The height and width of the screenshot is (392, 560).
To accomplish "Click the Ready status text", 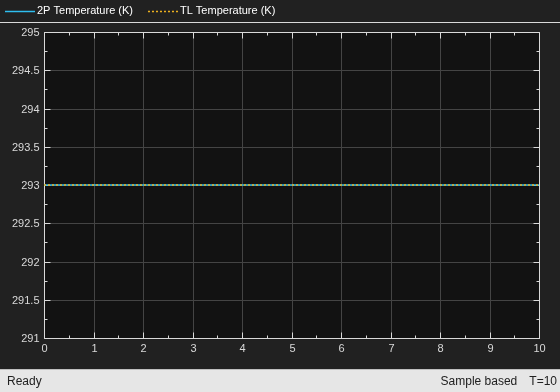I will [24, 381].
